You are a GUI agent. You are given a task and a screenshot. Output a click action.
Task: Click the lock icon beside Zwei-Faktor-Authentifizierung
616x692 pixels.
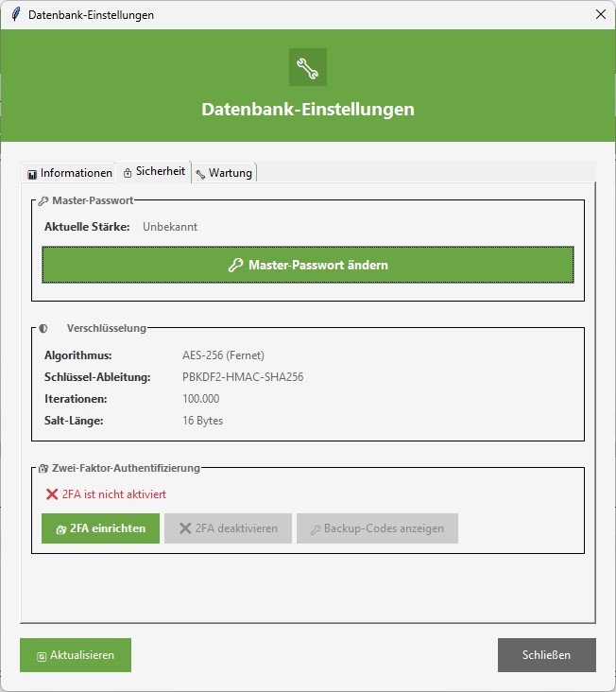tap(43, 468)
